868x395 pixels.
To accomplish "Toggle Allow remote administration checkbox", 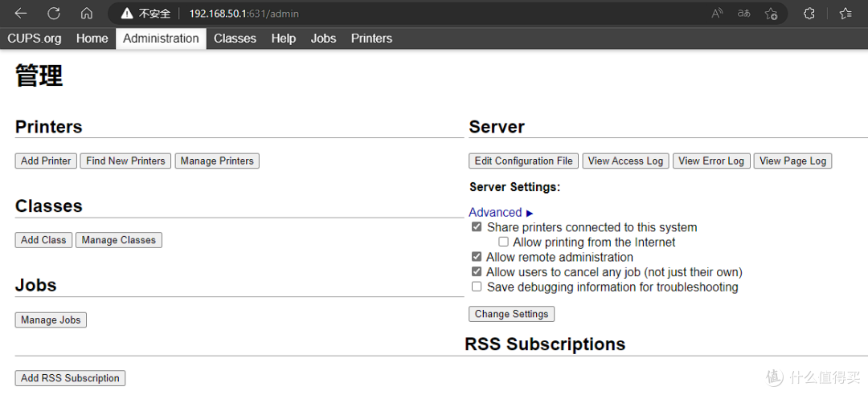I will point(477,257).
